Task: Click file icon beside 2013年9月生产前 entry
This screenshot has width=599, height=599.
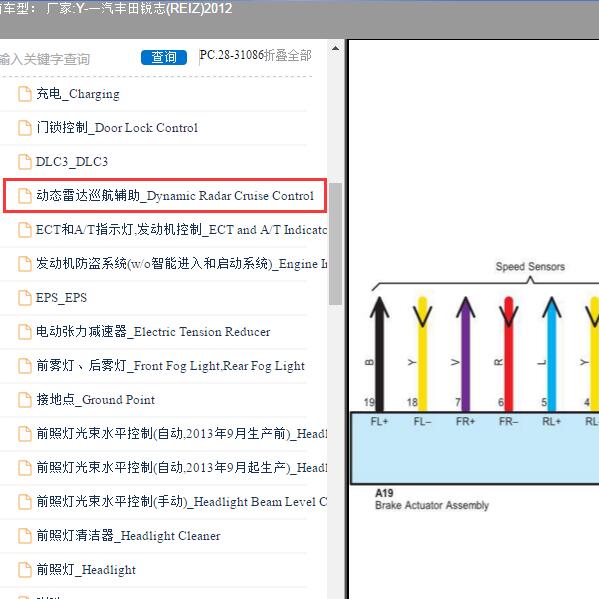Action: tap(25, 434)
